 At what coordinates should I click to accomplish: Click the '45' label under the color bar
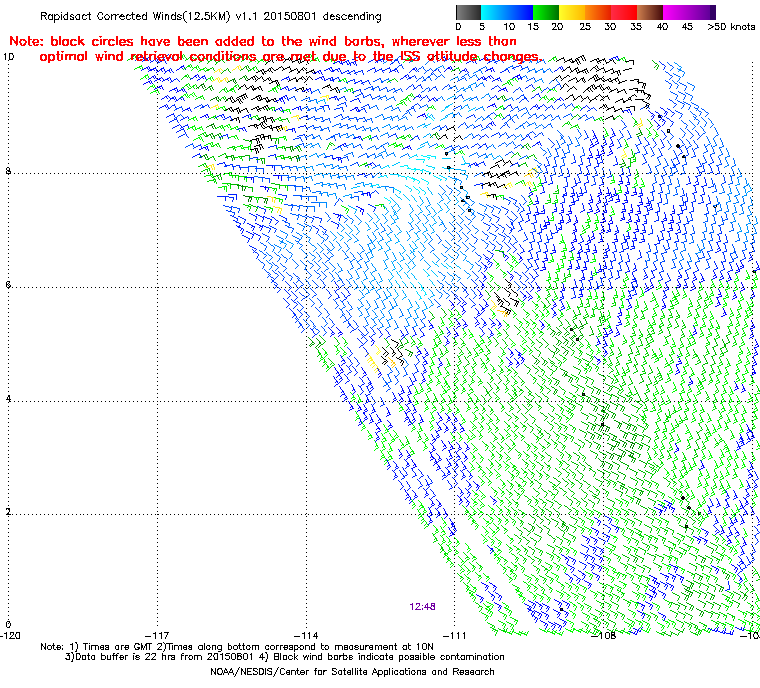pyautogui.click(x=687, y=27)
